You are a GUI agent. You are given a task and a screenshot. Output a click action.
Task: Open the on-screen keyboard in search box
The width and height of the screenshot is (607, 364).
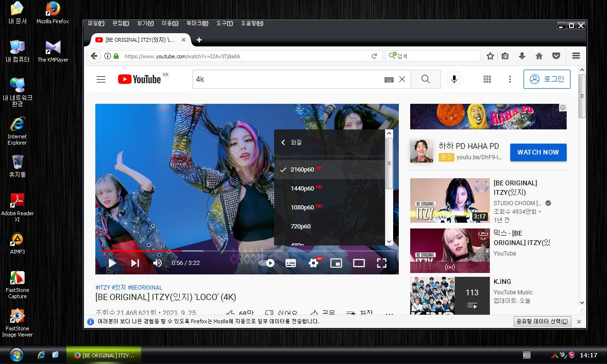(389, 80)
